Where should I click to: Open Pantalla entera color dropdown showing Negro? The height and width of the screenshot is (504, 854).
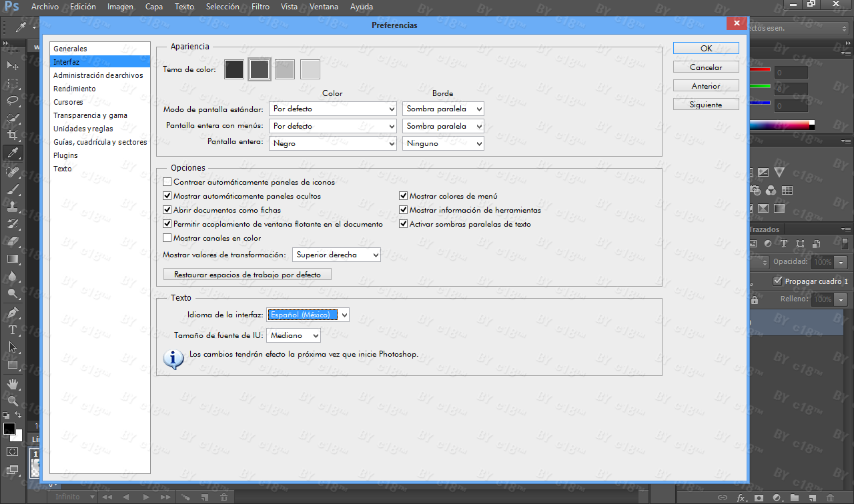333,143
